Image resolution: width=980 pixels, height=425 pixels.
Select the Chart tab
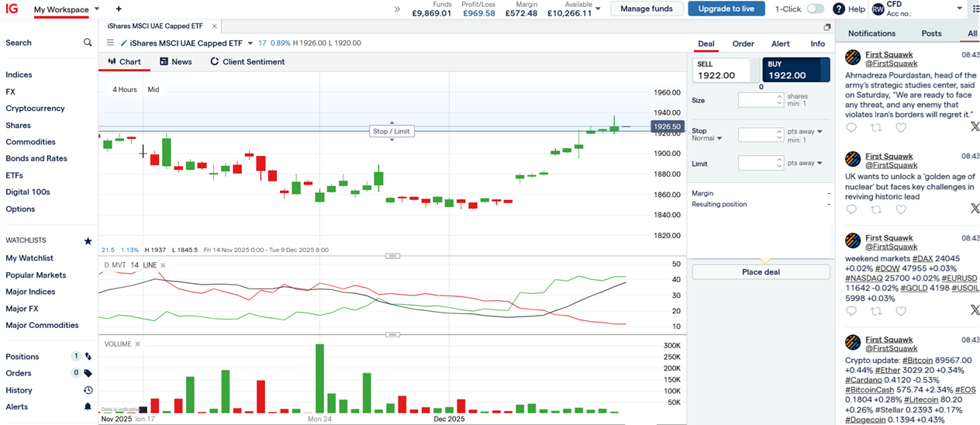click(x=124, y=61)
